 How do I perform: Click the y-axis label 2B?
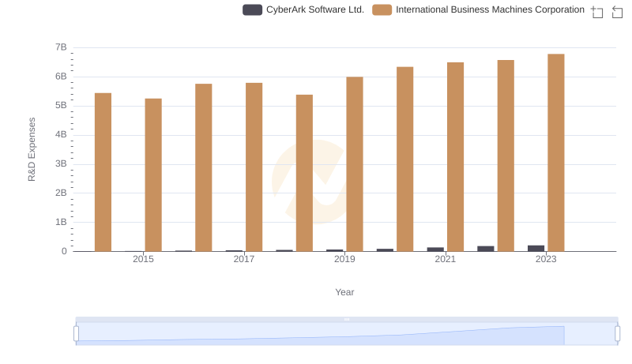61,193
